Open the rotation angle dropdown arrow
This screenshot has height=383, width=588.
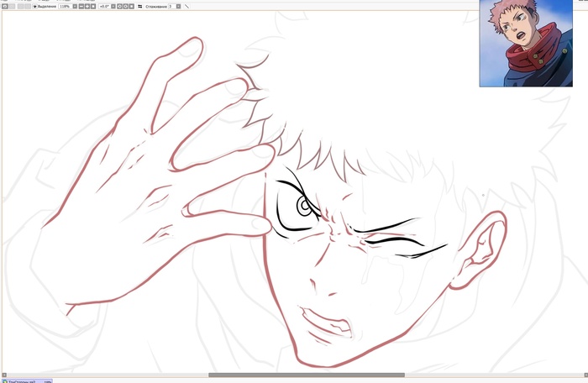[113, 6]
